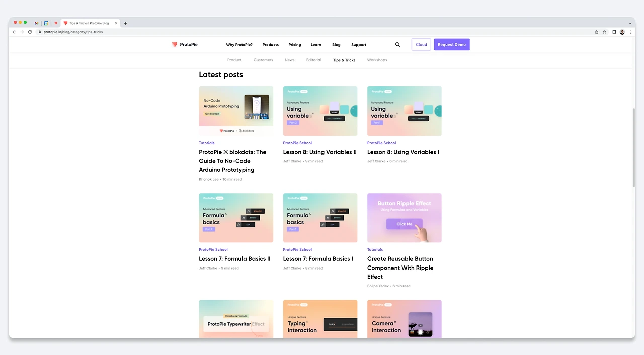Click author Khonok Lee byline
The image size is (644, 355).
209,179
